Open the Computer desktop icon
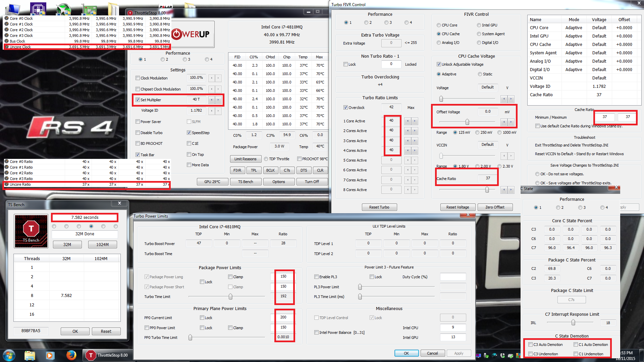The image size is (644, 362). point(13,9)
